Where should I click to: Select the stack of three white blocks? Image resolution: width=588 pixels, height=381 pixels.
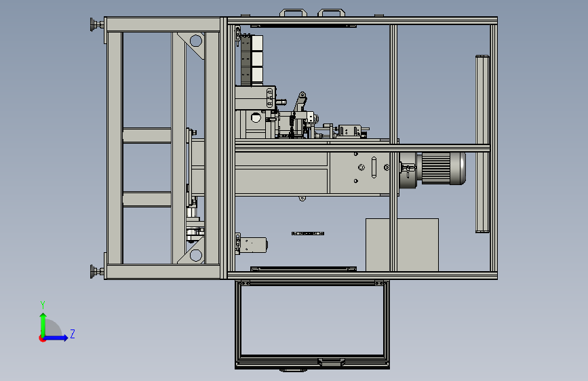point(257,59)
